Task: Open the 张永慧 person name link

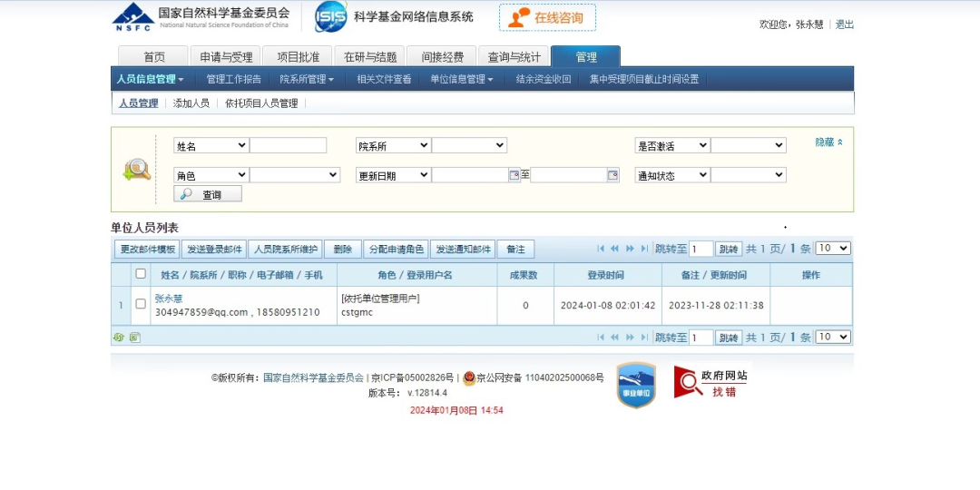Action: click(169, 299)
